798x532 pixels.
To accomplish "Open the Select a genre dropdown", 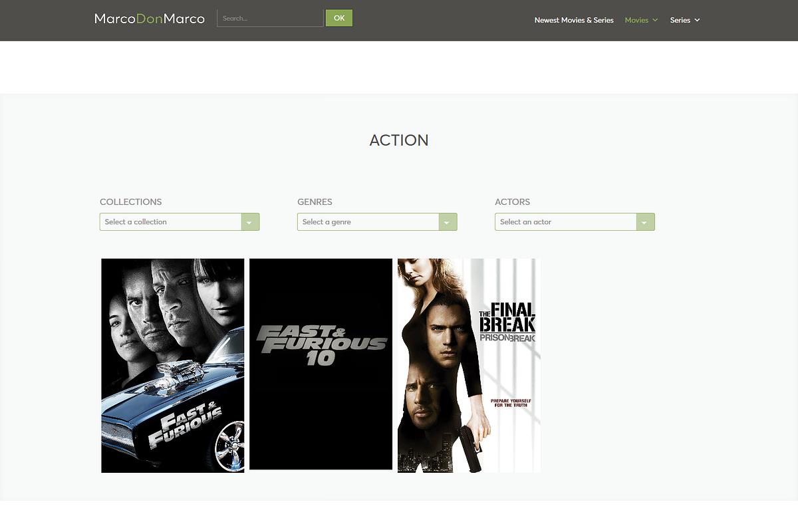I will tap(377, 222).
